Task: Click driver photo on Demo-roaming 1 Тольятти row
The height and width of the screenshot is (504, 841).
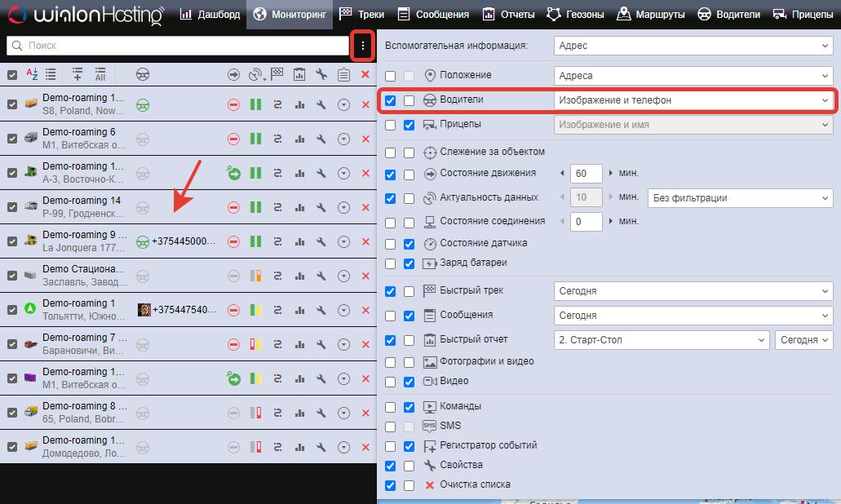Action: pos(144,309)
